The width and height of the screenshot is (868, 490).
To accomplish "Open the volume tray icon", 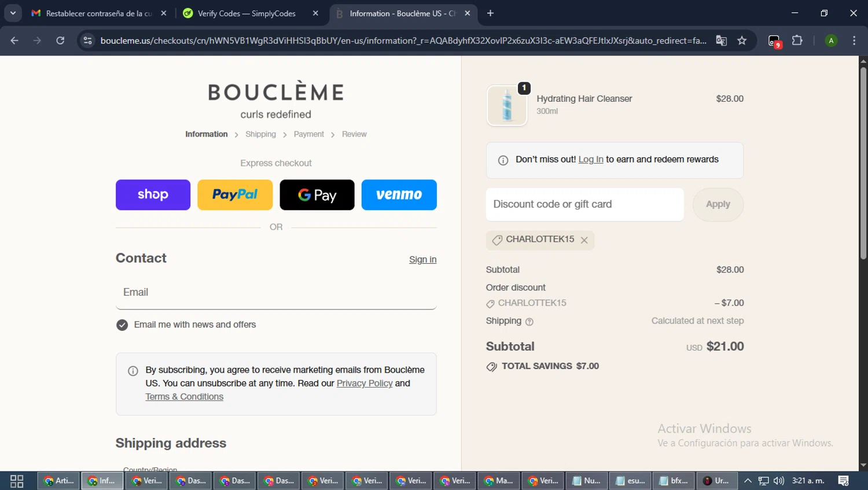I will pyautogui.click(x=779, y=481).
